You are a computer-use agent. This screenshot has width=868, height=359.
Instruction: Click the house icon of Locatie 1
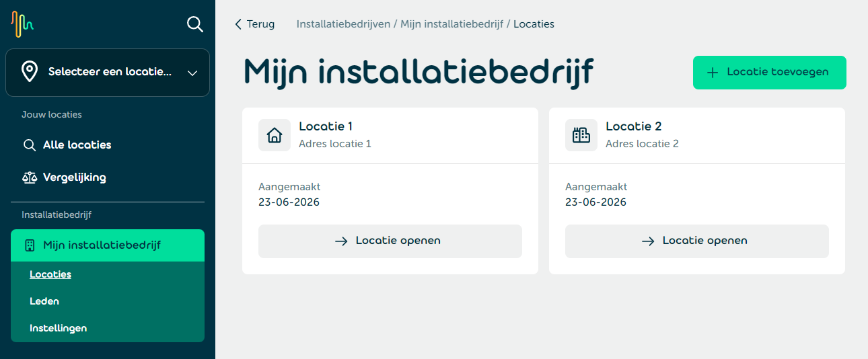[275, 135]
